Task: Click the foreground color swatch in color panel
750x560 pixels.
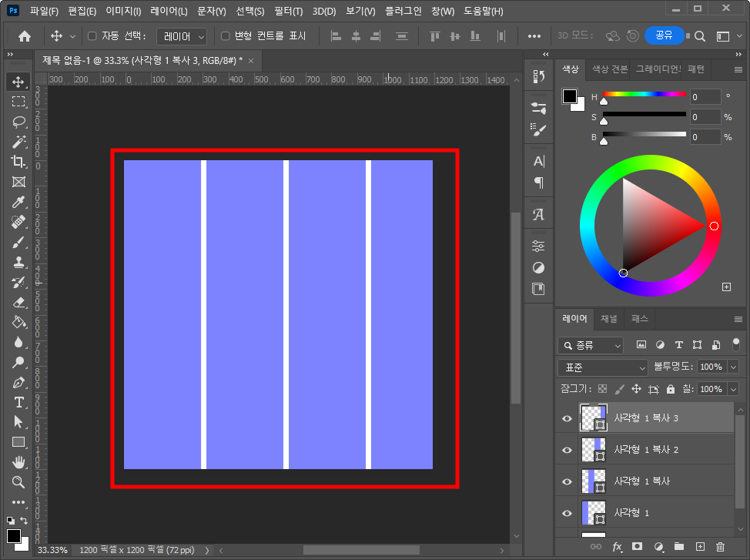Action: 570,96
